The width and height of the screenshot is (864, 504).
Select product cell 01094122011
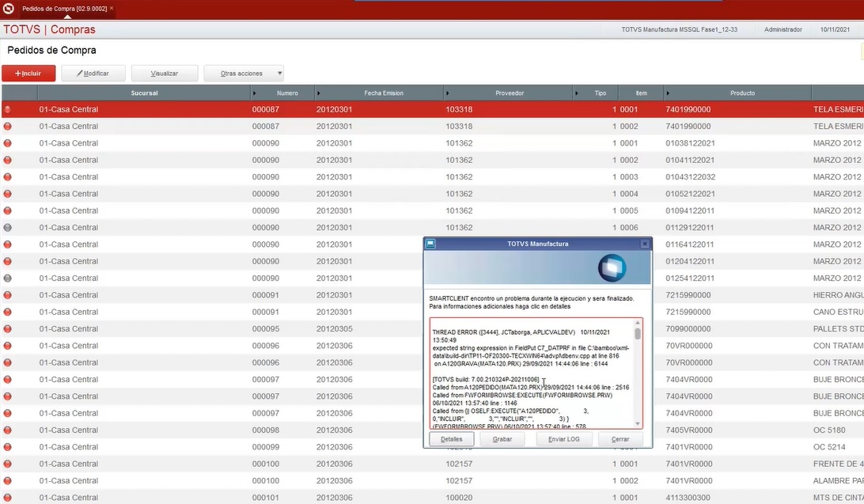pos(691,210)
